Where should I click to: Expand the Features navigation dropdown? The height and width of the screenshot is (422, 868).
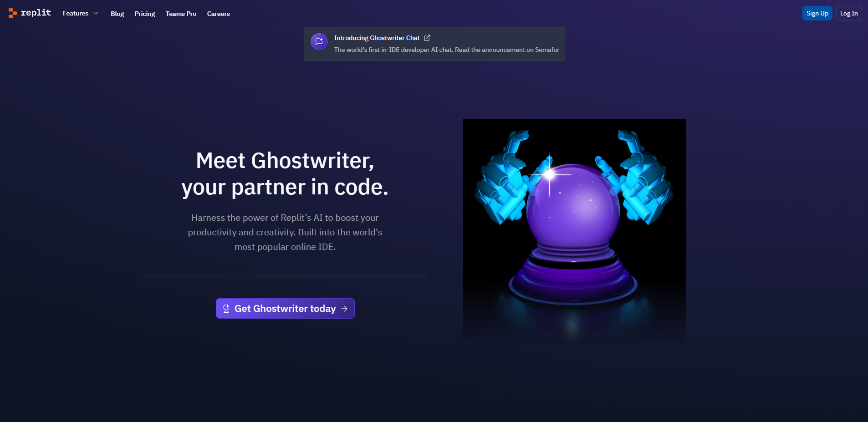pyautogui.click(x=76, y=13)
